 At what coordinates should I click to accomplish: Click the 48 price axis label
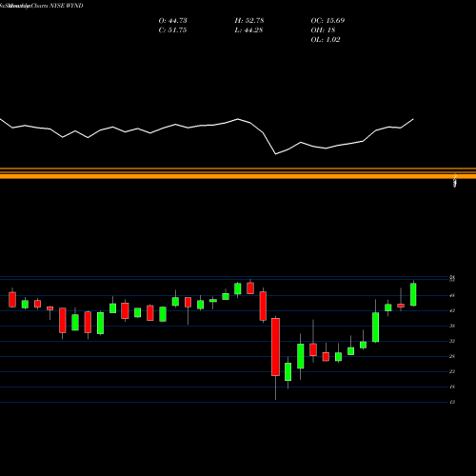click(452, 295)
